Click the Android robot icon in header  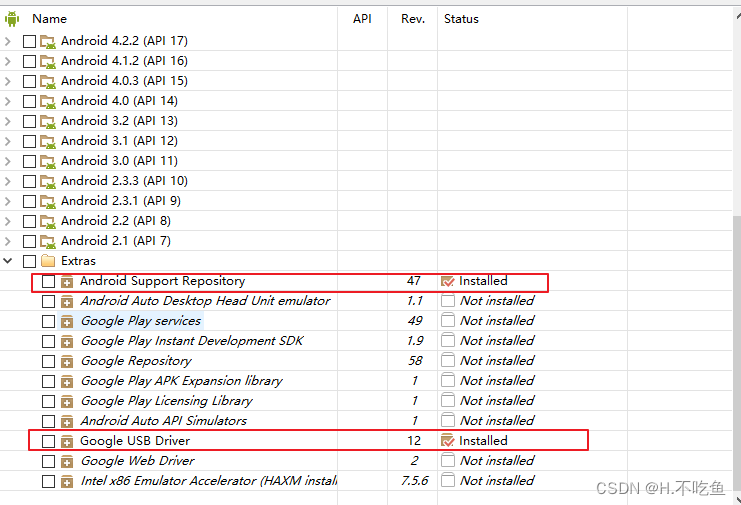tap(12, 19)
